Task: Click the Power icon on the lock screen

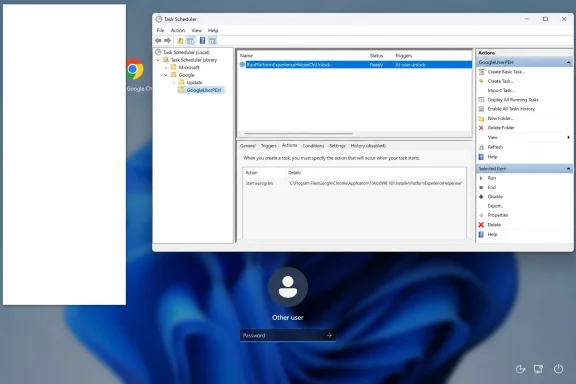Action: 558,369
